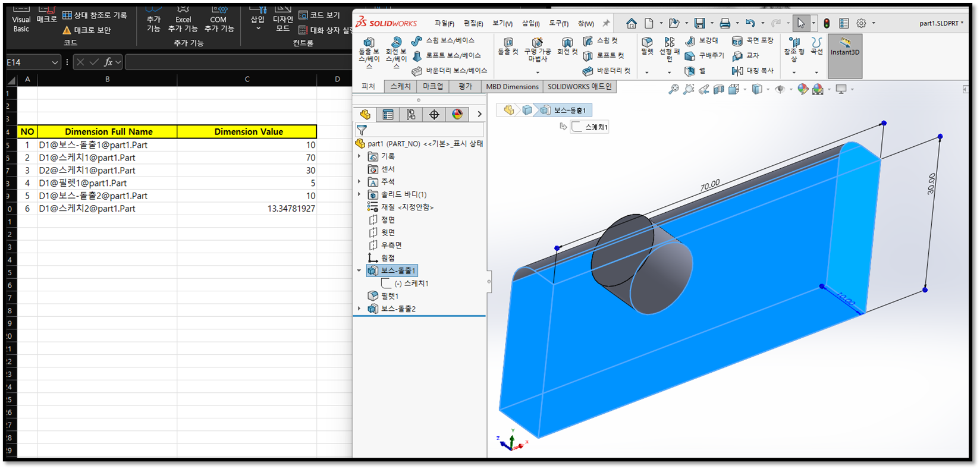Select the 돌출 보스/베이스 extrude tool
The height and width of the screenshot is (469, 980).
tap(369, 52)
